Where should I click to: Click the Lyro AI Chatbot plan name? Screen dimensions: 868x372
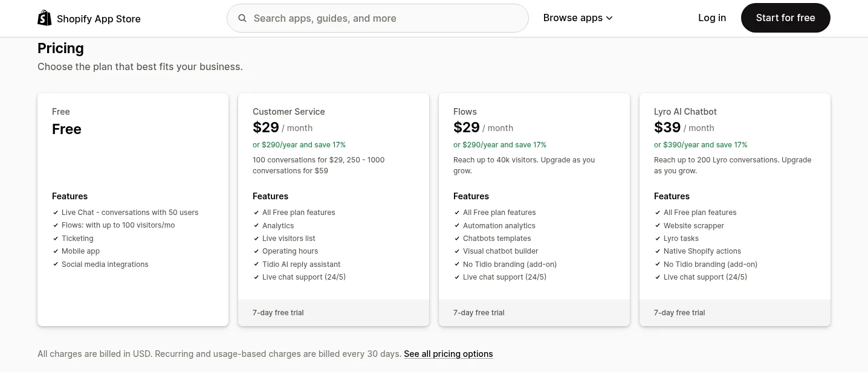(x=685, y=112)
